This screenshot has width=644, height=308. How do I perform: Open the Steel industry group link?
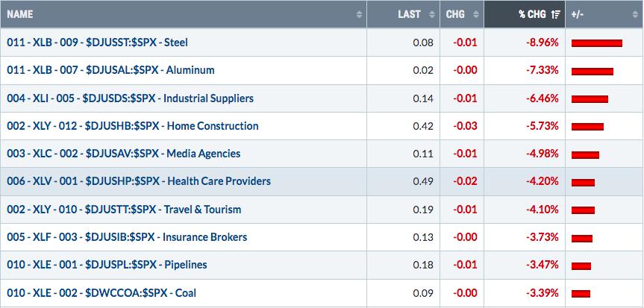[97, 43]
